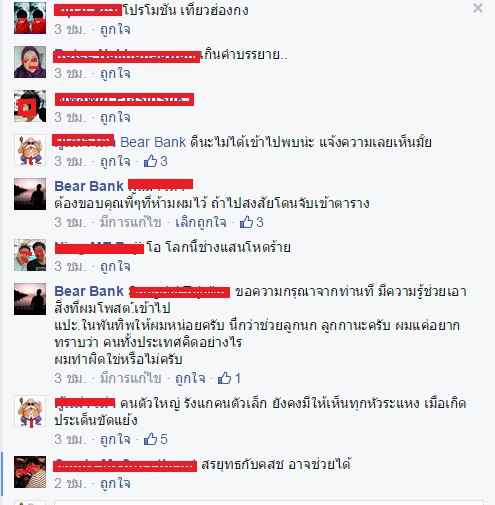Open the Bear Bank silhouette avatar on the ต้องขอบคุณพี่ๆ comment

click(30, 194)
